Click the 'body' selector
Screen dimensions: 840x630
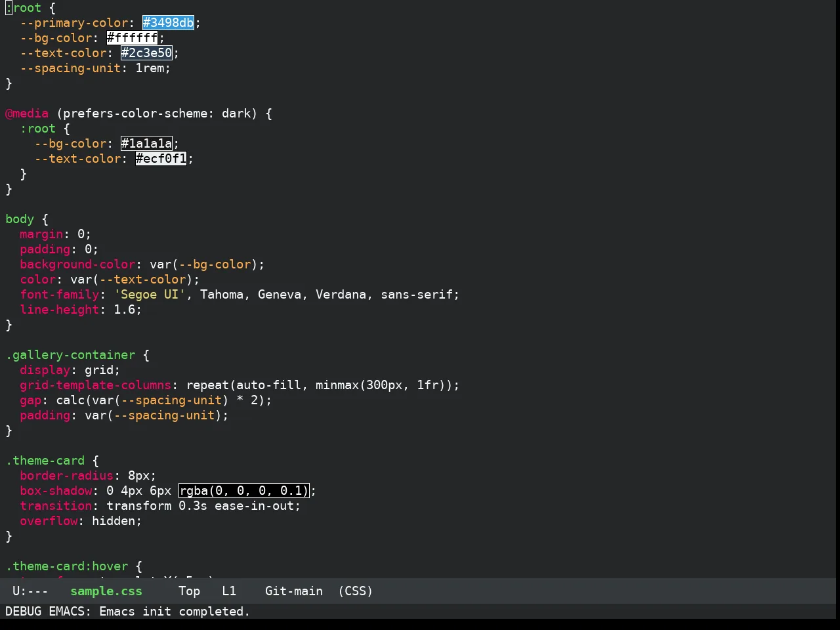[20, 219]
